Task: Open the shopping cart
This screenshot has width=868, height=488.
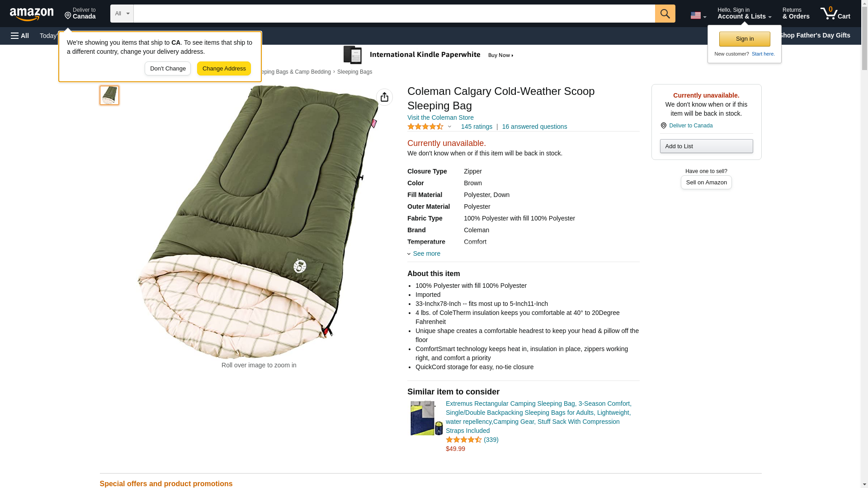Action: 835,14
